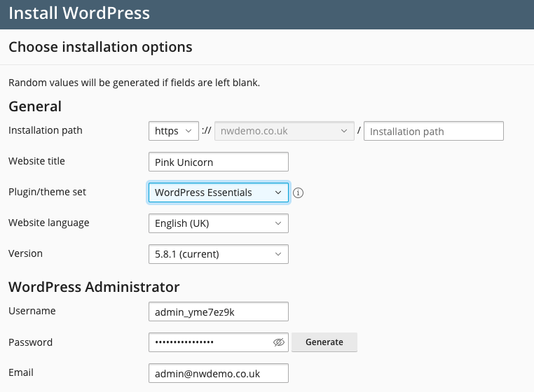Click the WordPress Administrator section heading
Viewport: 534px width, 392px height.
click(x=94, y=287)
